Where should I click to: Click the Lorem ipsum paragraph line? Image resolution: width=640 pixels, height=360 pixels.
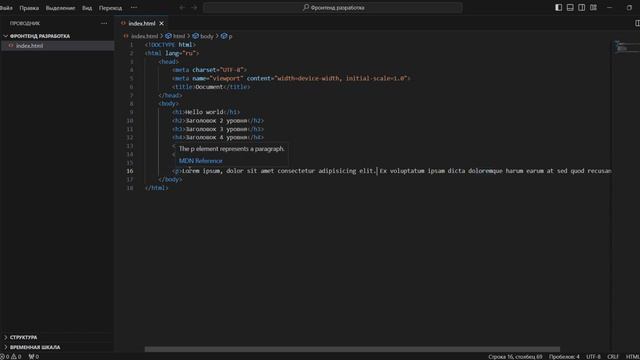[392, 171]
